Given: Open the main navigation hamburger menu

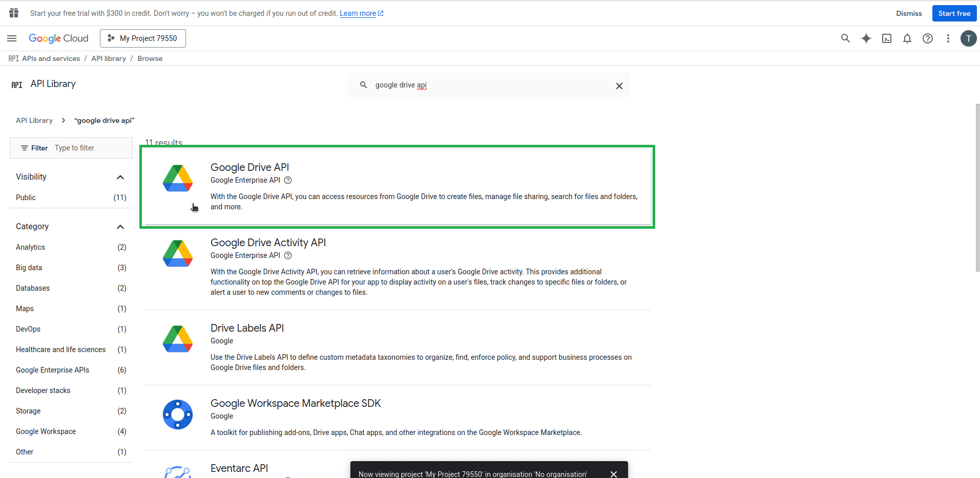Looking at the screenshot, I should pos(12,38).
